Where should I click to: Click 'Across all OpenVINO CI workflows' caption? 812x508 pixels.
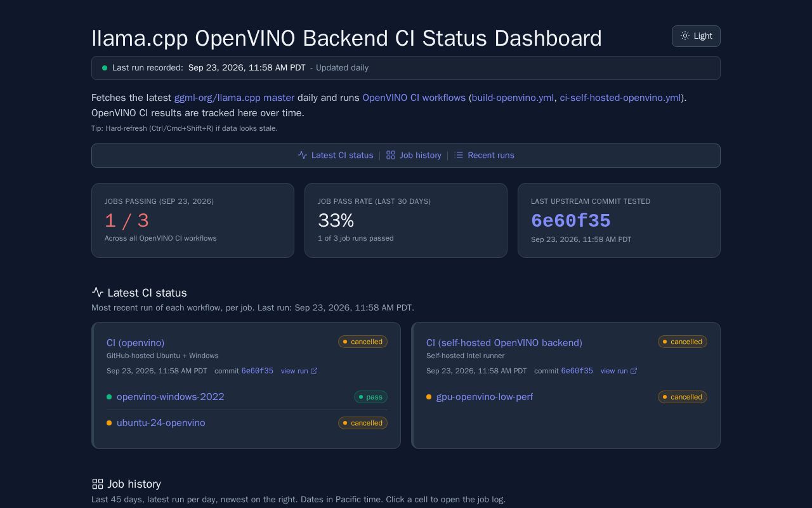pyautogui.click(x=160, y=238)
